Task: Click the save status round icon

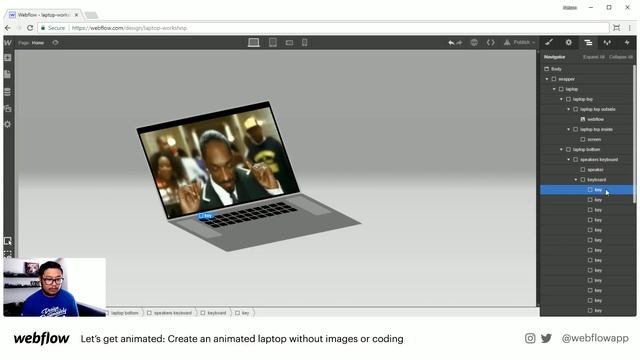Action: 474,42
